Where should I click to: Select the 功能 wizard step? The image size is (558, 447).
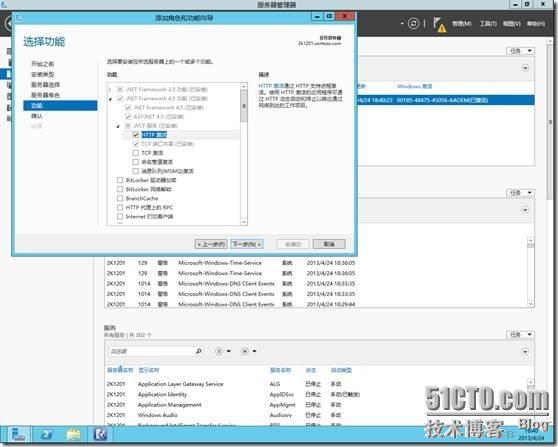(60, 106)
